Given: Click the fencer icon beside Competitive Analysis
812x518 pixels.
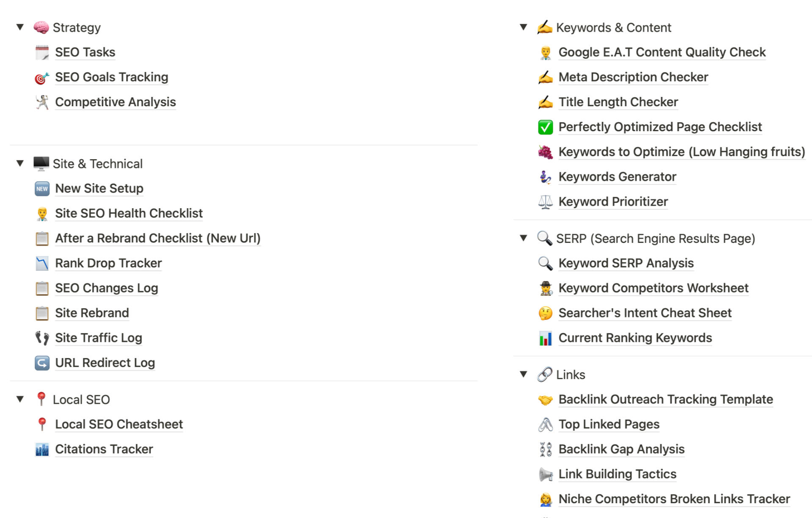Looking at the screenshot, I should click(41, 102).
